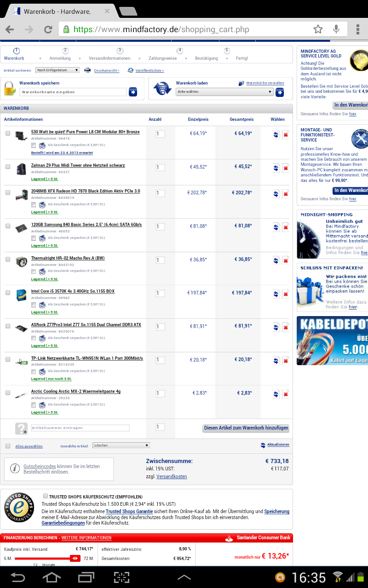Click Diesen Artikel zum Warenkorb hinzufügen
368x588 pixels.
point(246,428)
